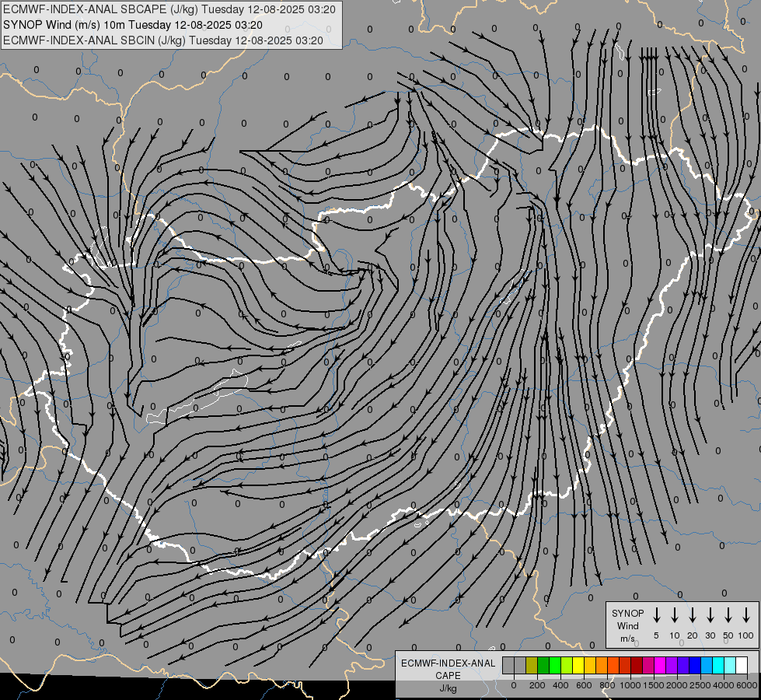This screenshot has width=761, height=700.
Task: Click the SBCIN title line
Action: coord(162,40)
